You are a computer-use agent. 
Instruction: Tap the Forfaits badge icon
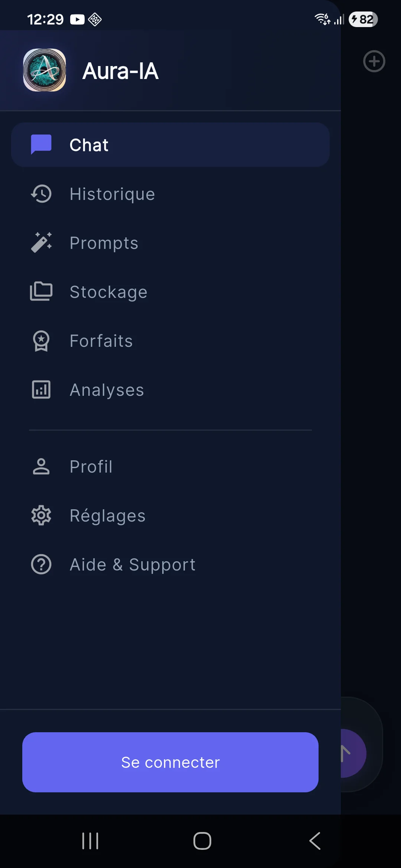(41, 341)
